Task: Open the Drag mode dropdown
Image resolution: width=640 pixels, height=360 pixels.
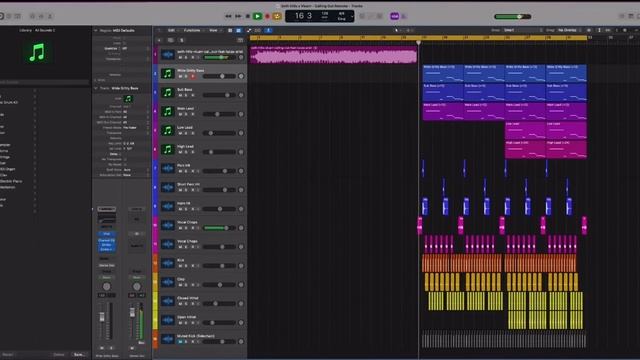Action: pyautogui.click(x=569, y=30)
